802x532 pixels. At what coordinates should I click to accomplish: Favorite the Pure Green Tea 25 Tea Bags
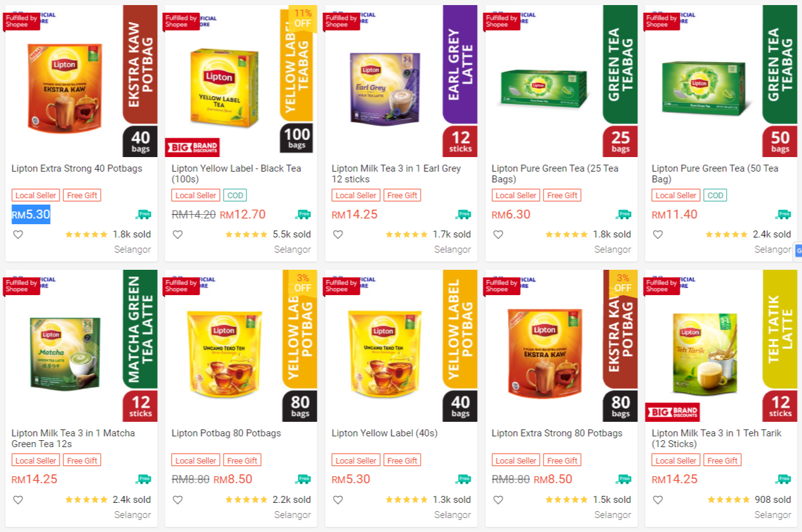pyautogui.click(x=499, y=234)
